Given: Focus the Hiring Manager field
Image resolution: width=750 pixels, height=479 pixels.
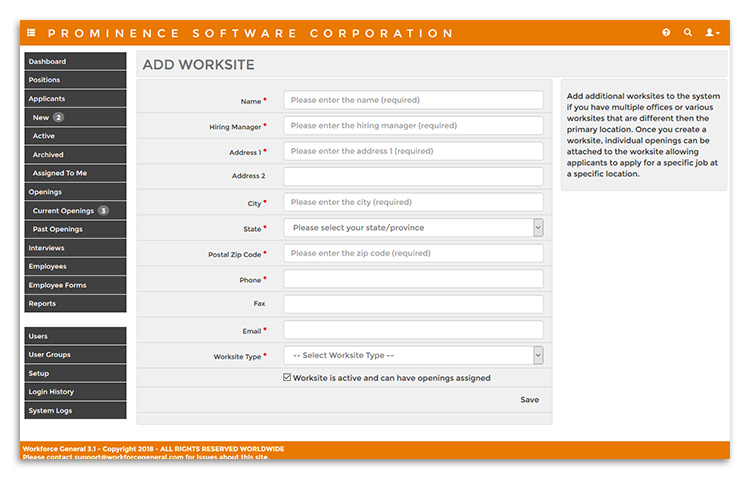Looking at the screenshot, I should [413, 125].
